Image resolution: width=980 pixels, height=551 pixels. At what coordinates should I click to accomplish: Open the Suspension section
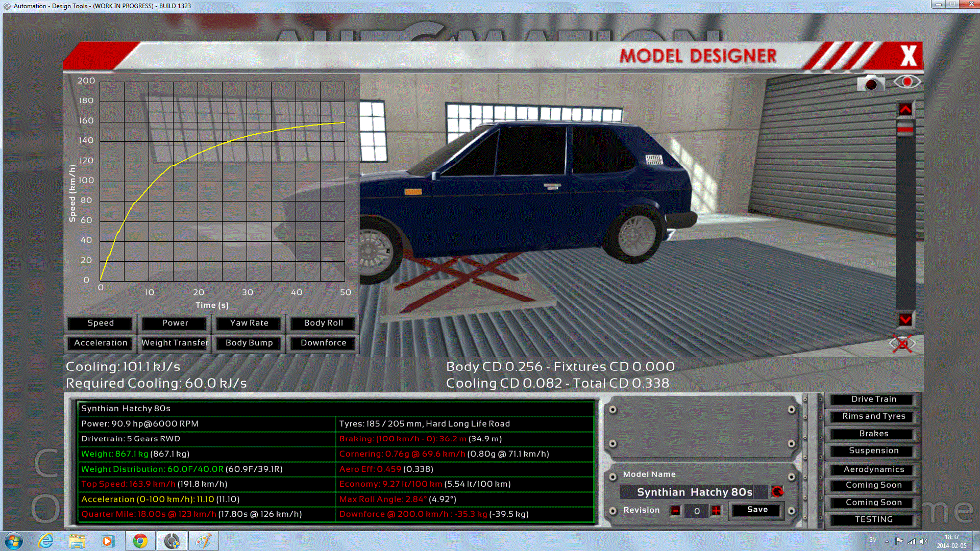873,450
